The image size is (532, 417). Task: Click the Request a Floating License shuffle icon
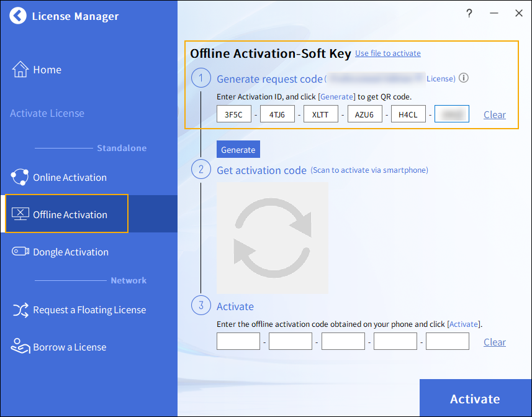pyautogui.click(x=20, y=310)
